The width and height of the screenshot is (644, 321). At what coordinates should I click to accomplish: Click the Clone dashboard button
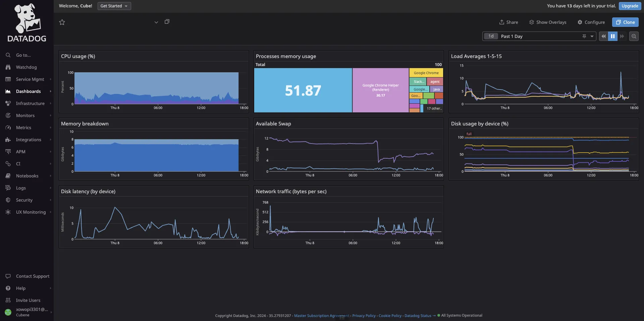click(625, 22)
